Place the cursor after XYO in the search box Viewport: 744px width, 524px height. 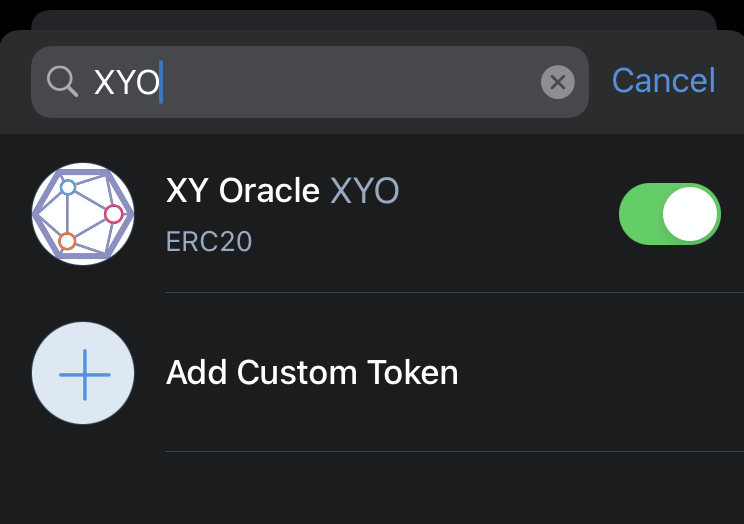tap(161, 82)
